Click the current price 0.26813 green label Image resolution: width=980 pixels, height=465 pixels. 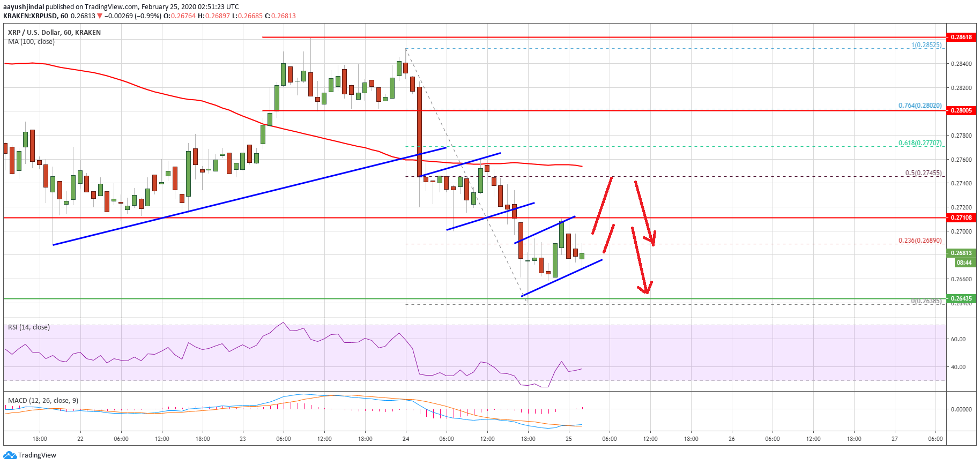coord(961,253)
